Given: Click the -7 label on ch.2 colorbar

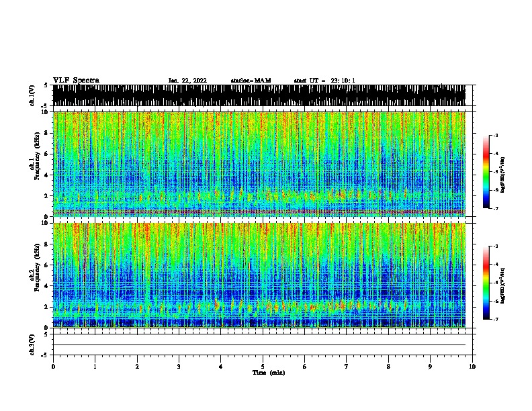Looking at the screenshot, I should pos(495,319).
